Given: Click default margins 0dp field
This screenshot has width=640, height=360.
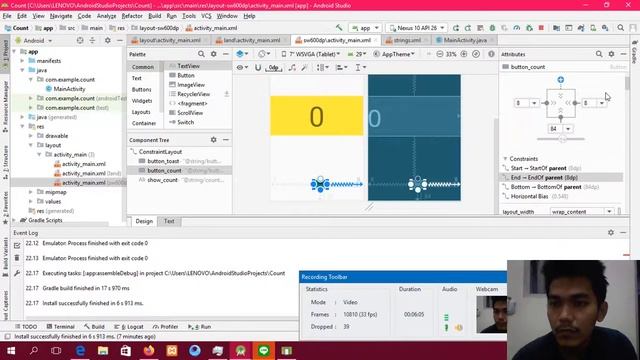Looking at the screenshot, I should (x=273, y=67).
